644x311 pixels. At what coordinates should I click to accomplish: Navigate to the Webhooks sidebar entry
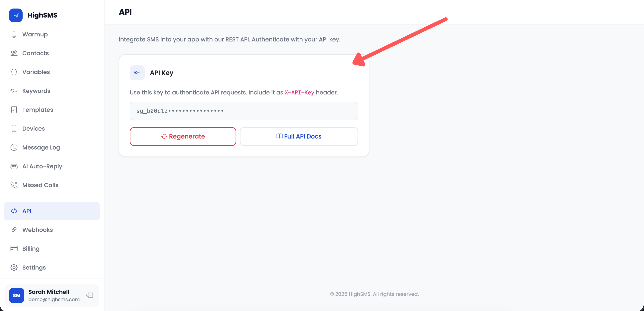tap(38, 230)
